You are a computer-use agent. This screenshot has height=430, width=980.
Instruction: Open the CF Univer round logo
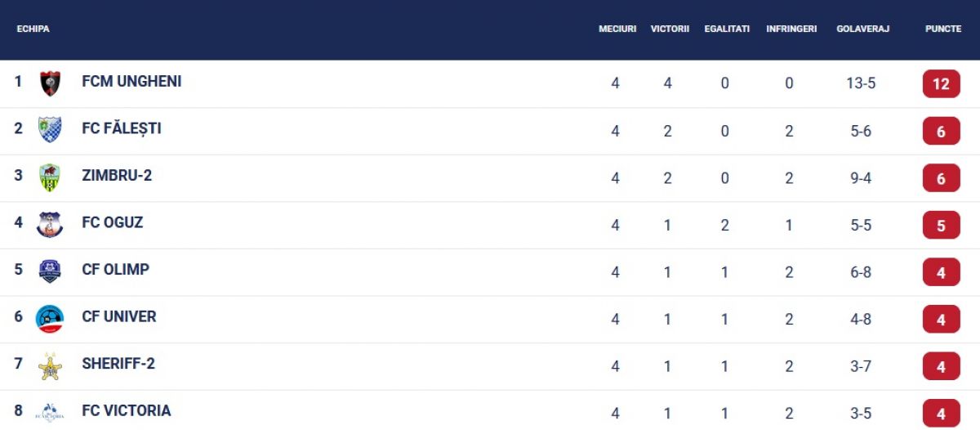(51, 318)
